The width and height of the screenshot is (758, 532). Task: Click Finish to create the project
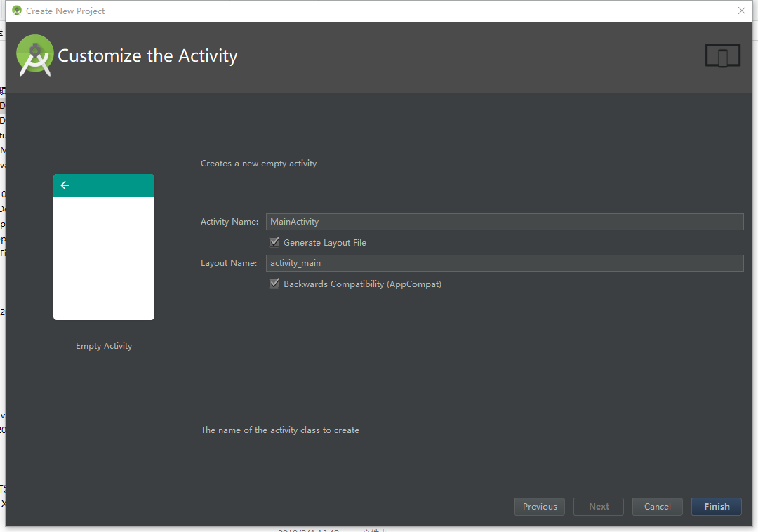pos(716,506)
